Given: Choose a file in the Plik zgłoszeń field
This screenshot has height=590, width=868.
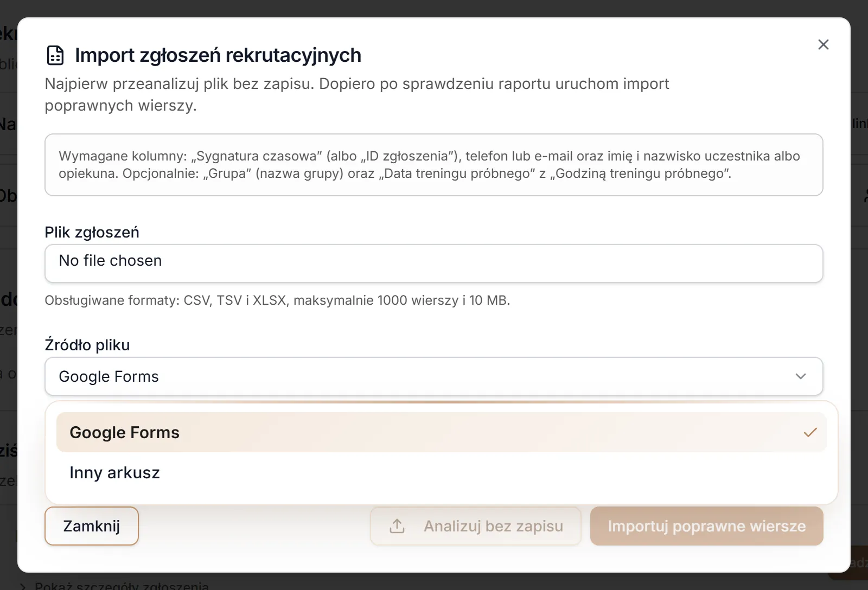Looking at the screenshot, I should (x=433, y=264).
